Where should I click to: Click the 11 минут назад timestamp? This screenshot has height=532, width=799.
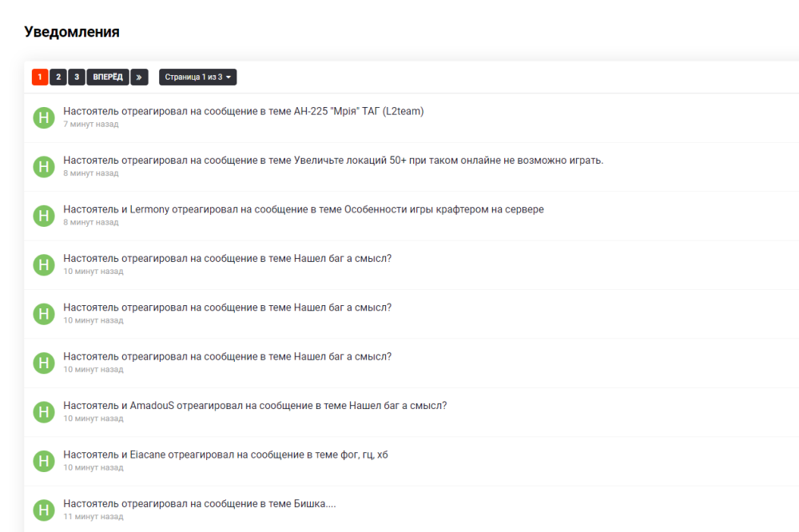(93, 517)
